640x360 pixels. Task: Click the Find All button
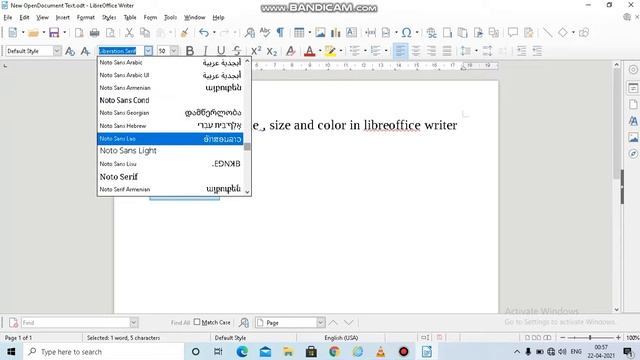point(180,322)
